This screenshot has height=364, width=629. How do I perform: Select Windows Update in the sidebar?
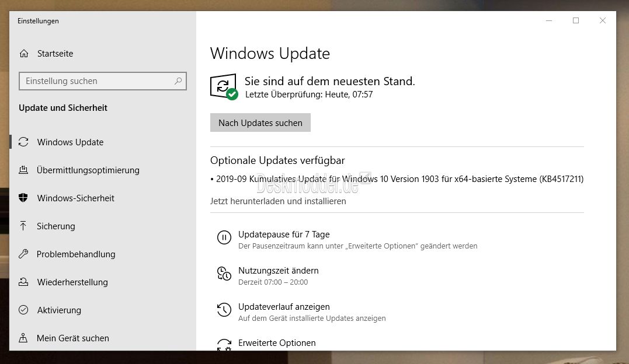tap(70, 142)
